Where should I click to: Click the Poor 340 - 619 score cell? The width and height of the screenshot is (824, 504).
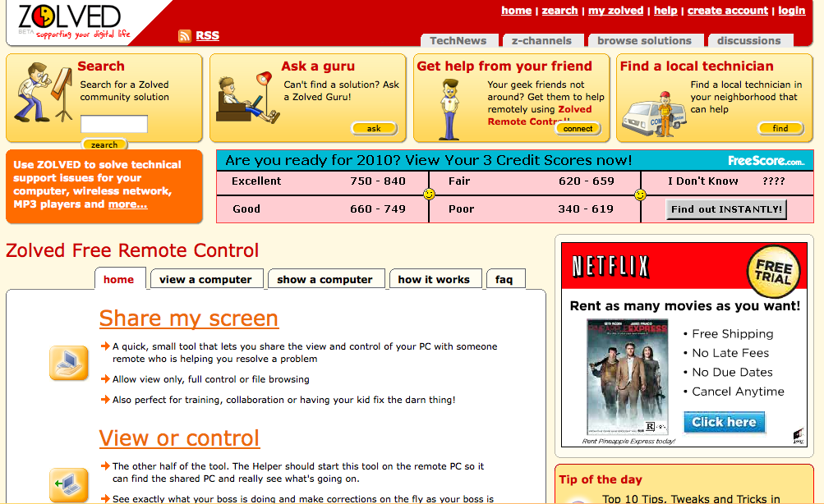click(535, 209)
